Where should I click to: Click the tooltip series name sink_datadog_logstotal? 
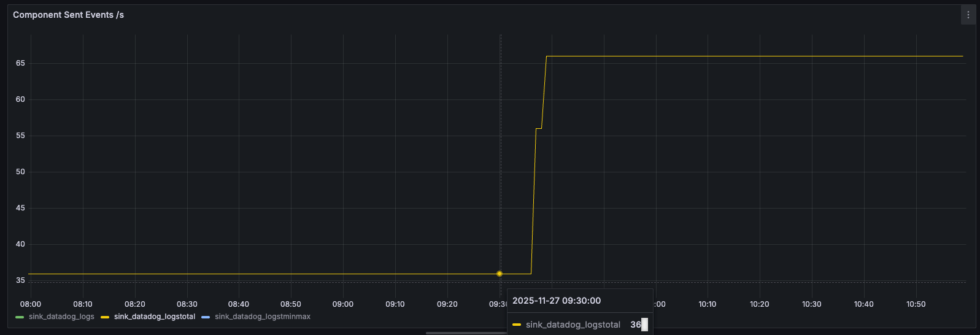[573, 325]
